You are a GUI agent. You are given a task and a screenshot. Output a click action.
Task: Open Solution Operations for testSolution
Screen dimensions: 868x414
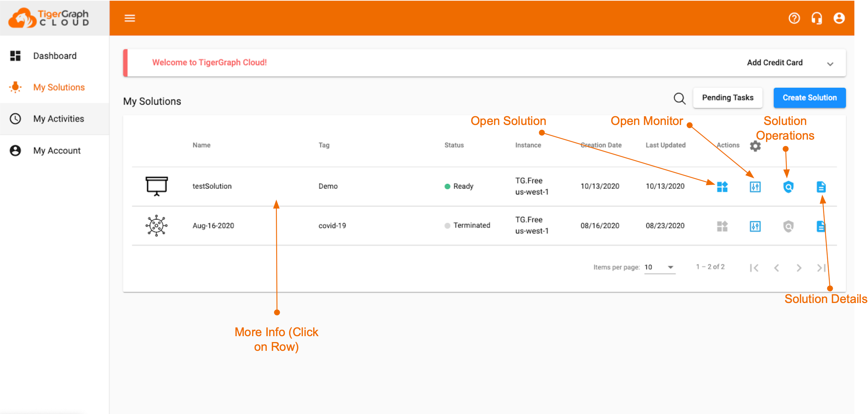point(788,187)
